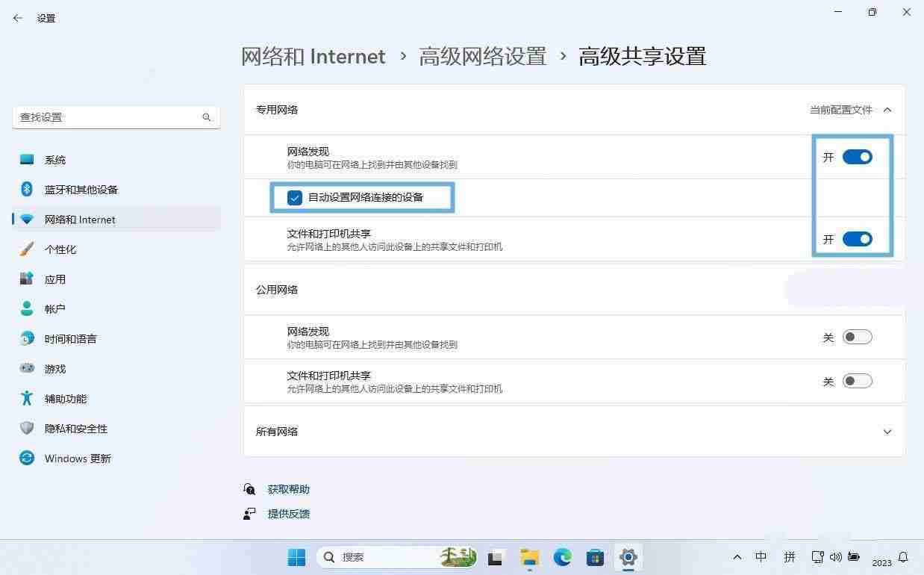Open 系统 settings from the sidebar
Screen dimensions: 924x575
click(55, 159)
